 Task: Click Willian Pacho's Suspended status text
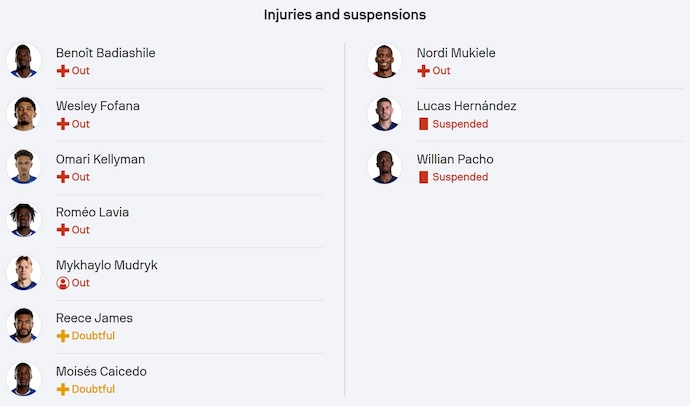click(x=460, y=177)
